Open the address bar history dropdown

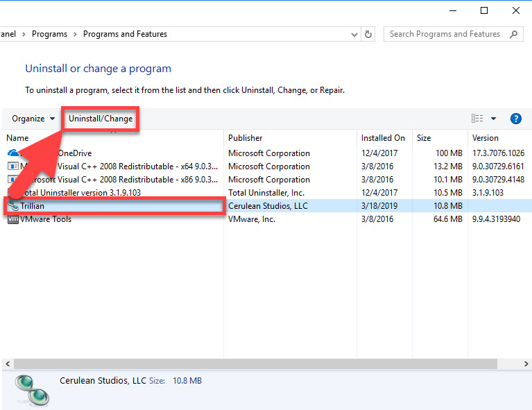[x=354, y=34]
